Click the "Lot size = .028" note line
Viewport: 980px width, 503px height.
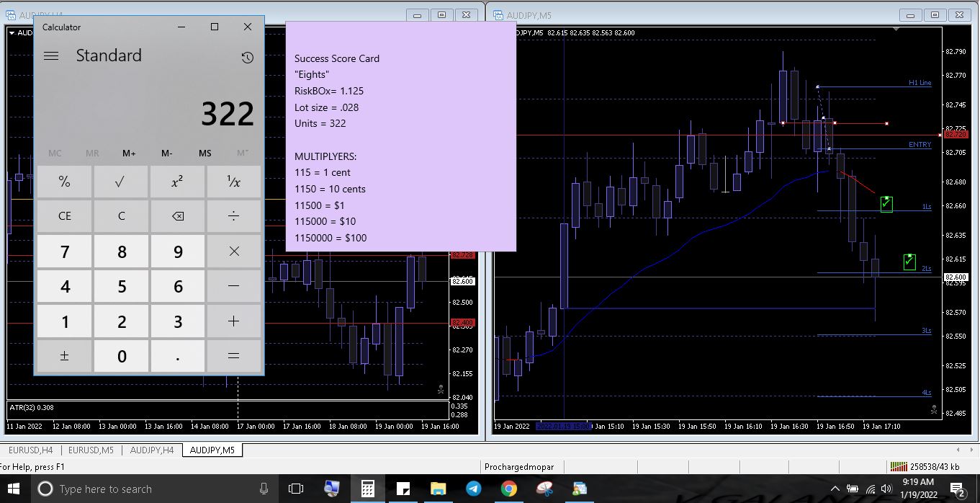coord(326,107)
